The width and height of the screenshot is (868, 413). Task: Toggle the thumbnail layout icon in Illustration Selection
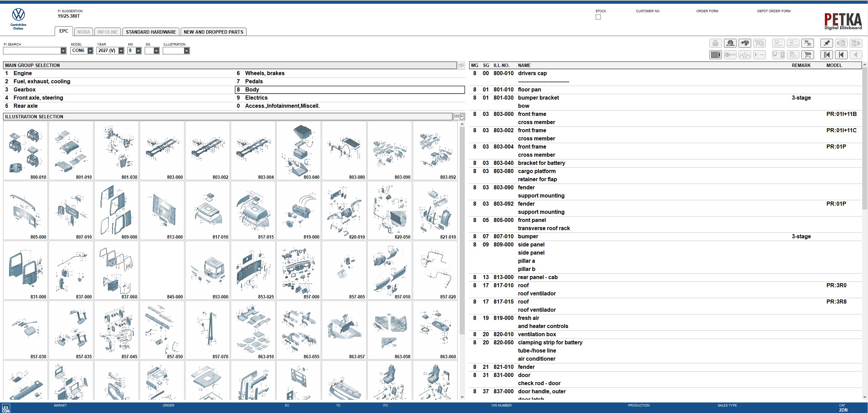pos(459,117)
